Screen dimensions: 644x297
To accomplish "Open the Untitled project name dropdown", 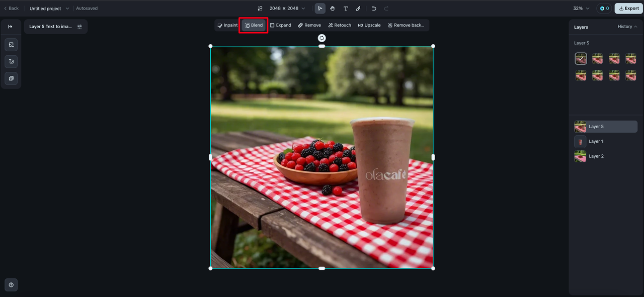I will tap(49, 9).
